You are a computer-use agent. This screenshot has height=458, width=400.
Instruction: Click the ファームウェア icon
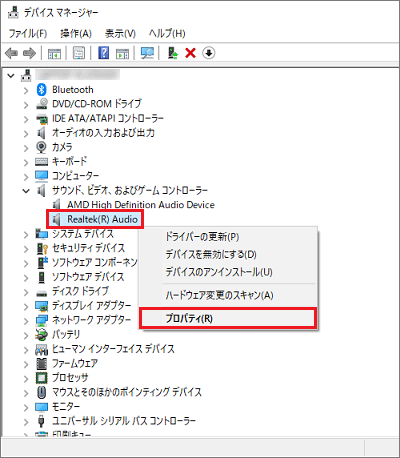42,363
